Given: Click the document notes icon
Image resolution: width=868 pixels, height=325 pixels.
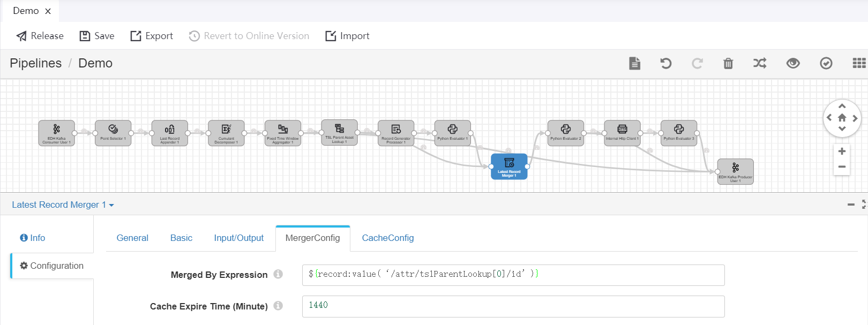Looking at the screenshot, I should pos(634,63).
